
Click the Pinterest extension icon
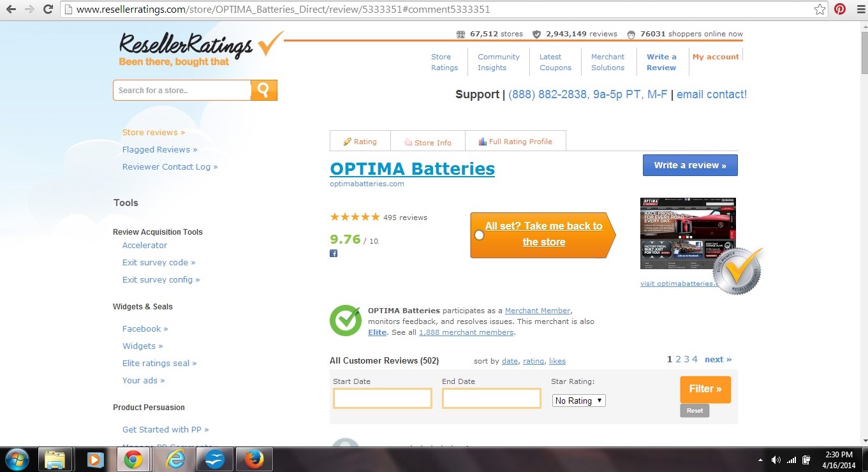(x=840, y=10)
